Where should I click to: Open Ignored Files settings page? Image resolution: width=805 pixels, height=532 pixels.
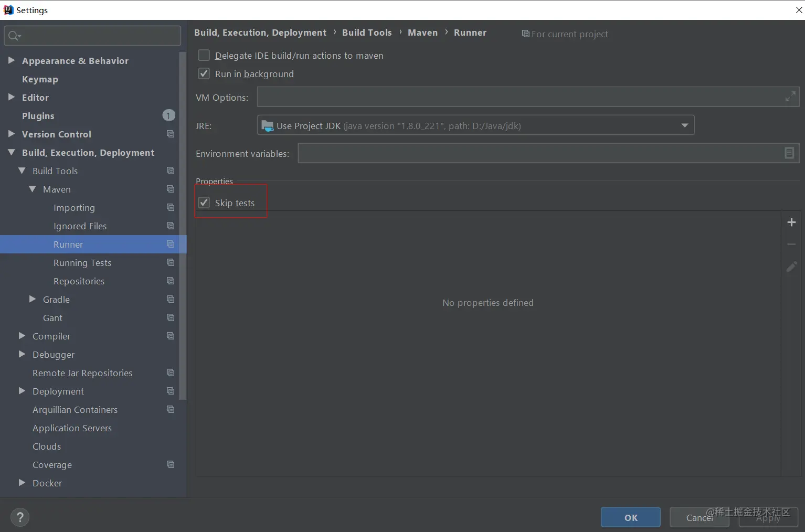coord(80,226)
